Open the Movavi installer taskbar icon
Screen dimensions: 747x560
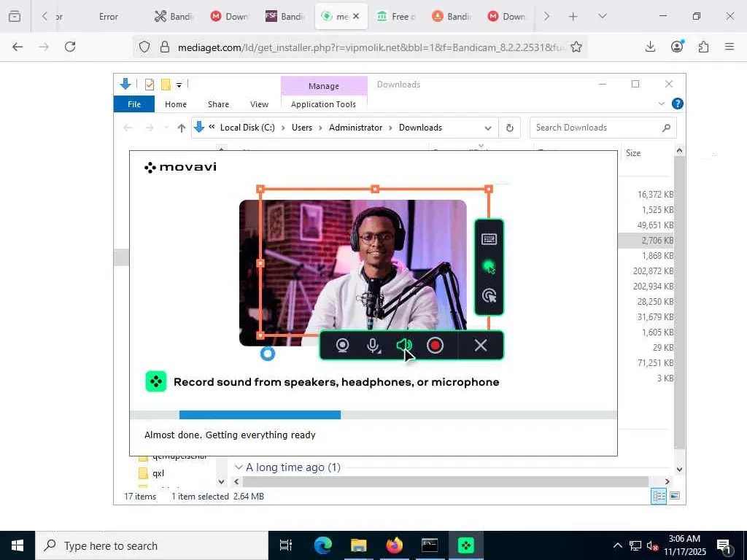coord(465,545)
